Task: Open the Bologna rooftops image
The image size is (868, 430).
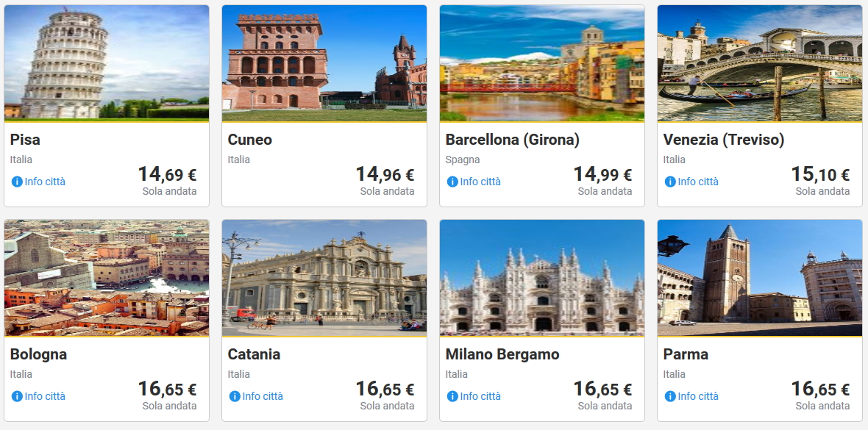Action: click(107, 278)
